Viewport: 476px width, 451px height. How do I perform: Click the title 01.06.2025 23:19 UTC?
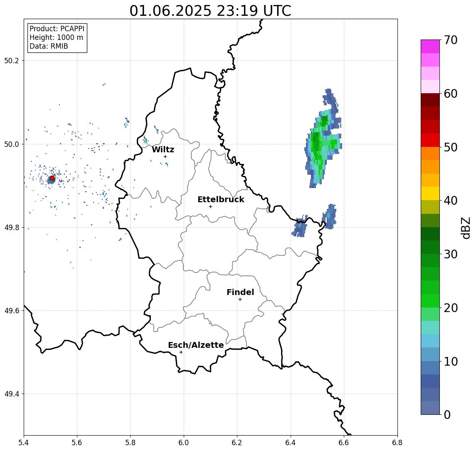(210, 11)
